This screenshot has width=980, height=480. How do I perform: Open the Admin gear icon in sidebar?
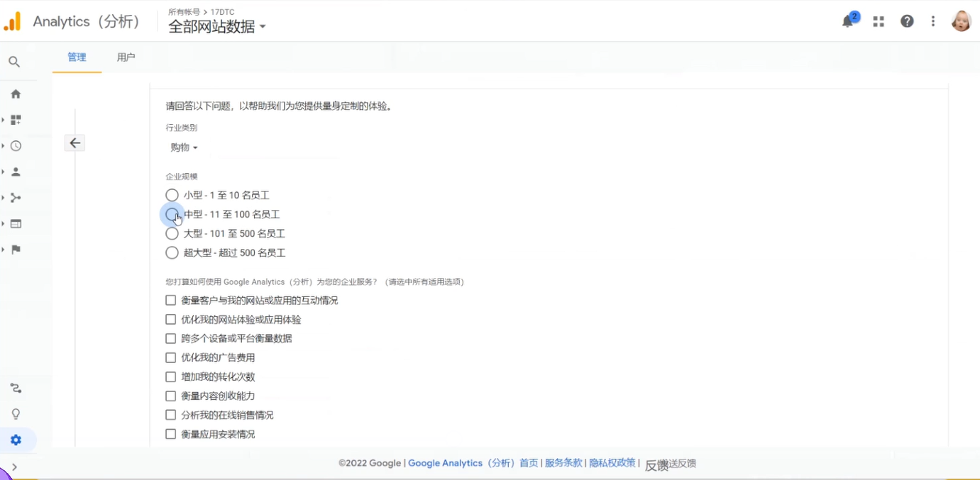(x=16, y=440)
